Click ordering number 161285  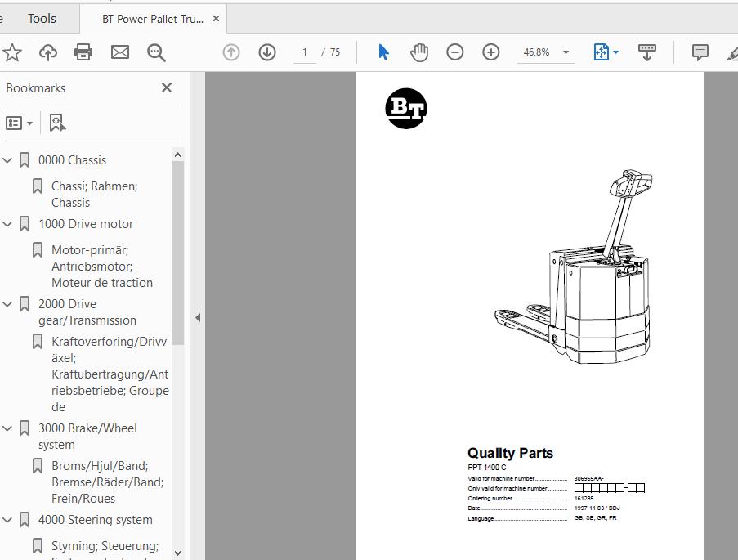584,499
